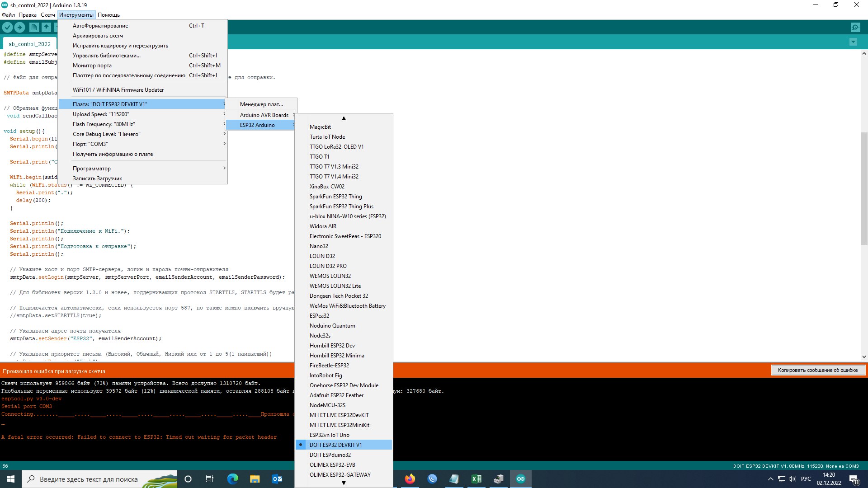The width and height of the screenshot is (868, 488).
Task: Select Монитор порта menu entry
Action: pyautogui.click(x=92, y=66)
